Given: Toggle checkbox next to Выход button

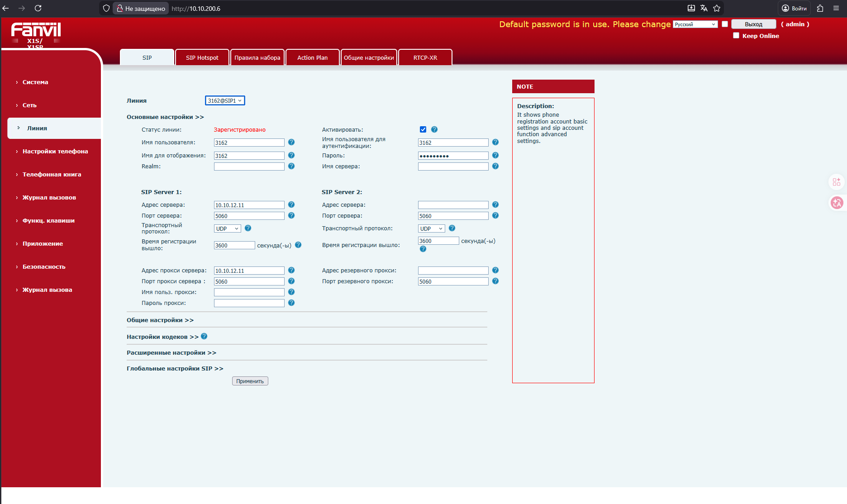Looking at the screenshot, I should (725, 24).
